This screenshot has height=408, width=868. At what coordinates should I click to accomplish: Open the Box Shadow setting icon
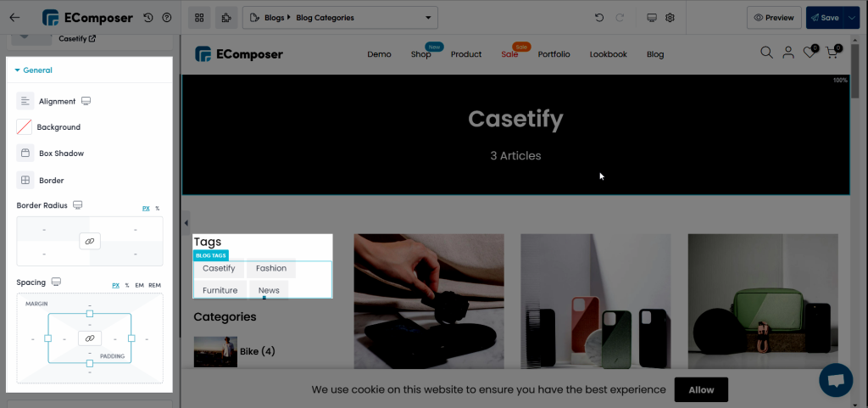[25, 154]
